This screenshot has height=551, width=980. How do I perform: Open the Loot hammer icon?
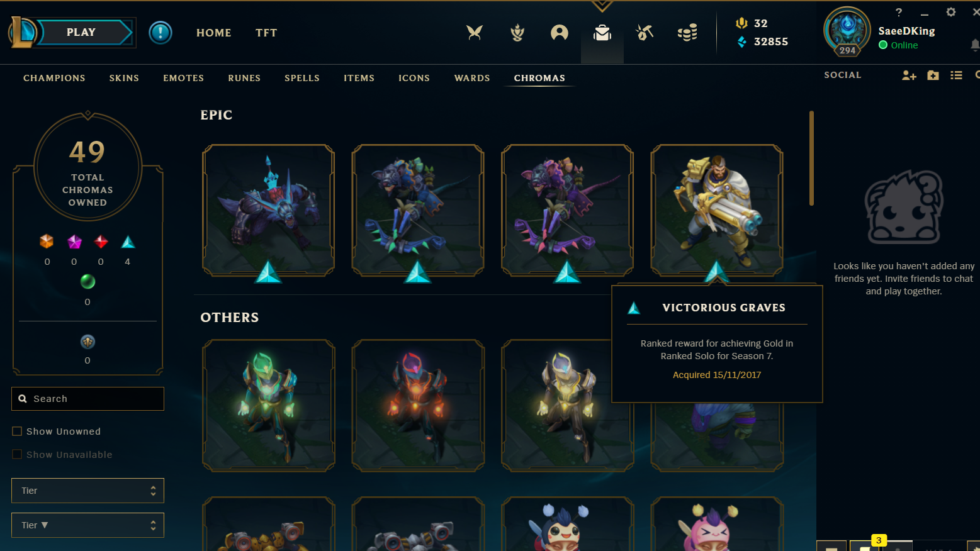645,33
